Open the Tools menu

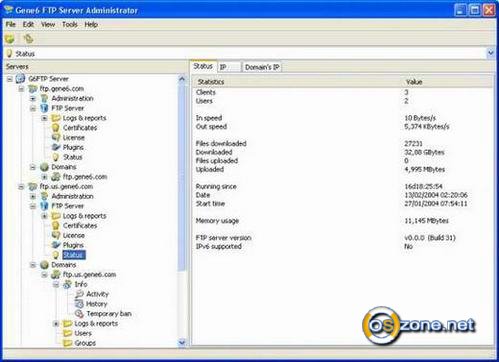[70, 24]
